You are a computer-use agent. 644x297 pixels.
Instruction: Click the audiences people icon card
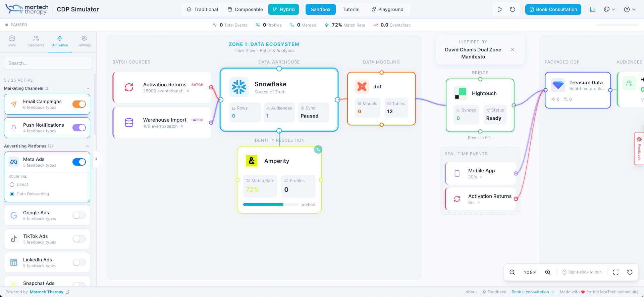pos(629,83)
